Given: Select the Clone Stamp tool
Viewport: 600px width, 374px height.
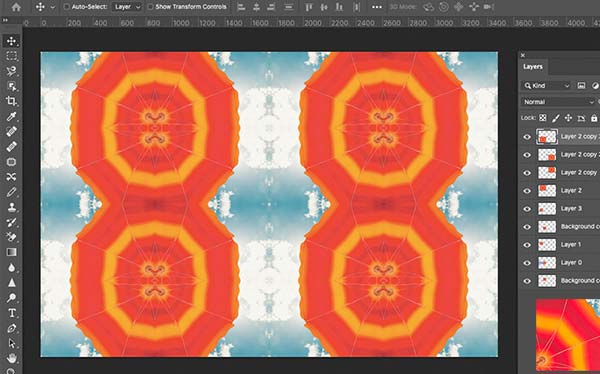Looking at the screenshot, I should click(x=11, y=207).
